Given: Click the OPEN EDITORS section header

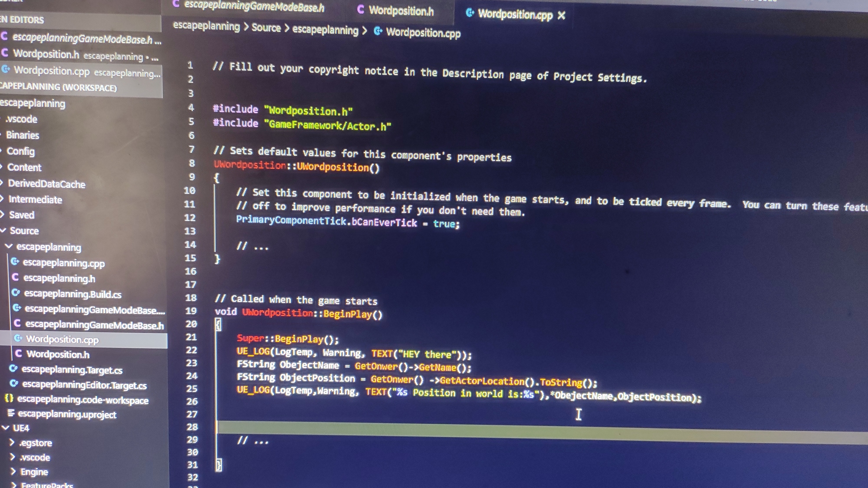Looking at the screenshot, I should coord(80,20).
